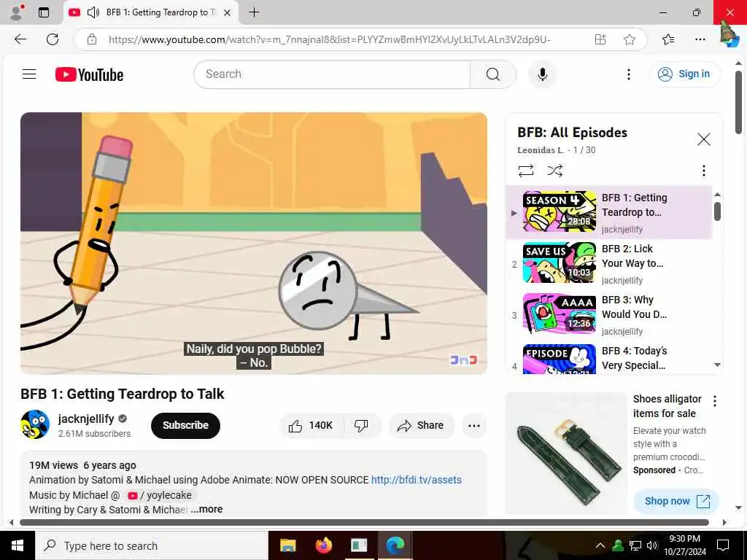Open the ad options three-dot menu
The height and width of the screenshot is (560, 747).
tap(715, 401)
